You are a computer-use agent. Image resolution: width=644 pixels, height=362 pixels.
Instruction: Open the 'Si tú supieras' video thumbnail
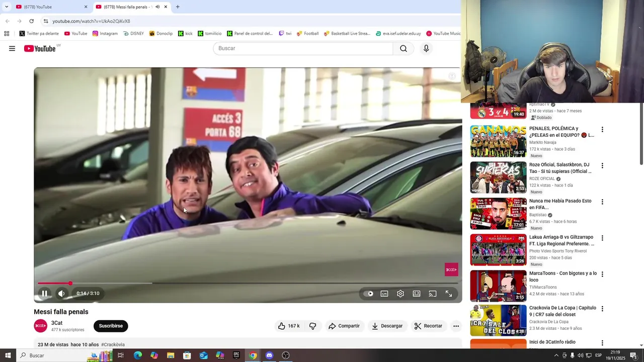[x=498, y=177]
